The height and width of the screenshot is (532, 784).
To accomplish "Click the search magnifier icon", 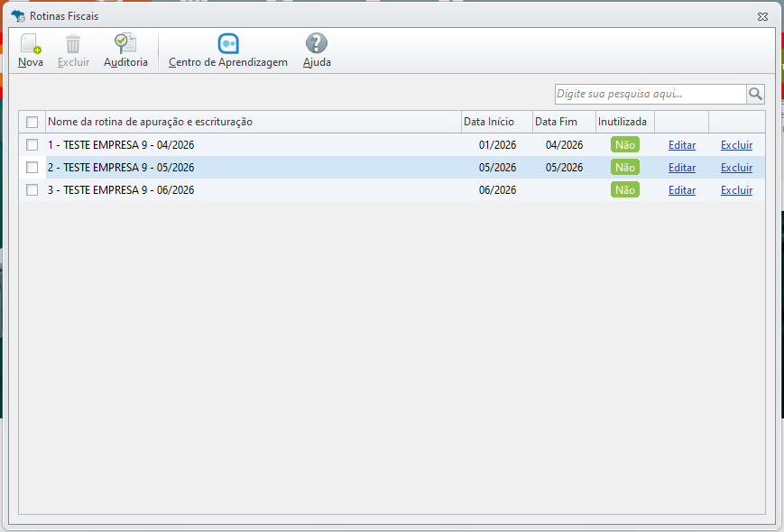I will [755, 94].
